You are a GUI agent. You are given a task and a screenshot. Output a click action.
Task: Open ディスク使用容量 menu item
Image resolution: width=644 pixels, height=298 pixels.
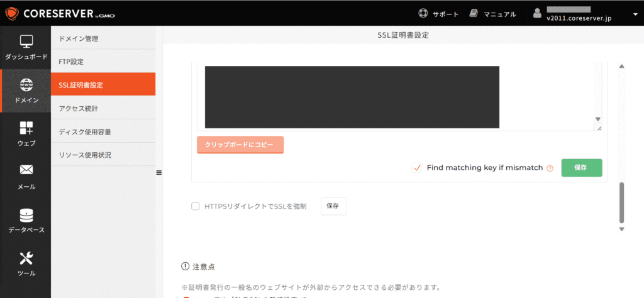point(103,131)
